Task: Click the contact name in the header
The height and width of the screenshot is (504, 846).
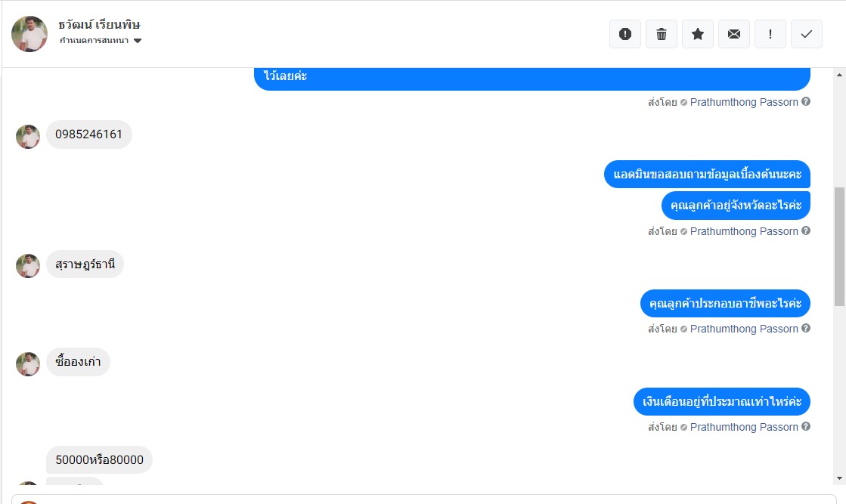Action: pyautogui.click(x=99, y=25)
